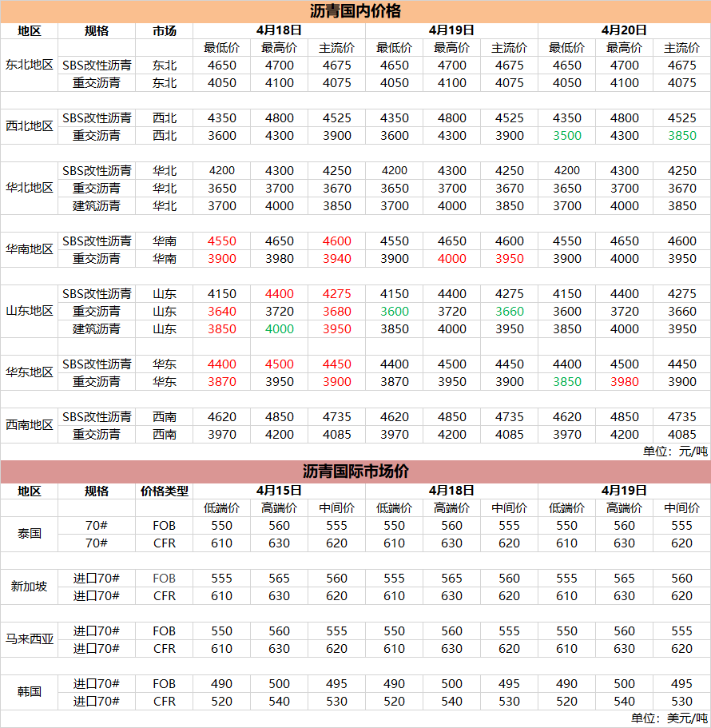This screenshot has height=728, width=711.
Task: Click the 市场 column header
Action: tap(164, 30)
